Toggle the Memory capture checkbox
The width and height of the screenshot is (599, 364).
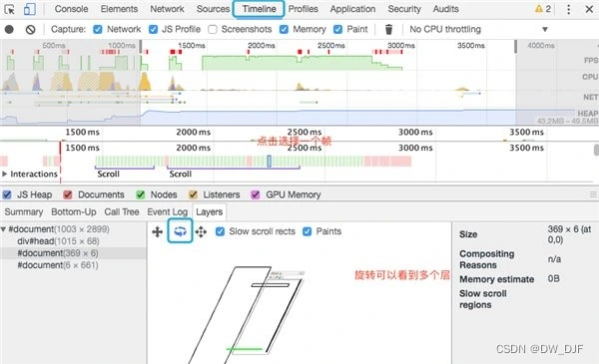tap(284, 29)
